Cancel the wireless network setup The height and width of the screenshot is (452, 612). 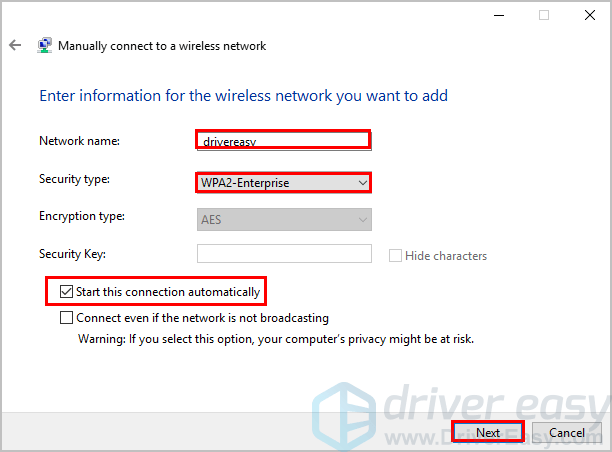[x=566, y=433]
